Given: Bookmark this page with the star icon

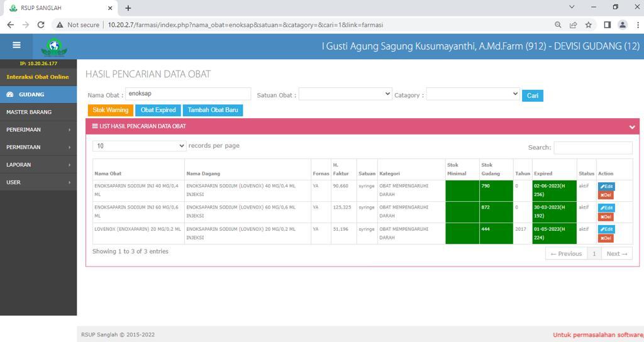Looking at the screenshot, I should point(588,25).
